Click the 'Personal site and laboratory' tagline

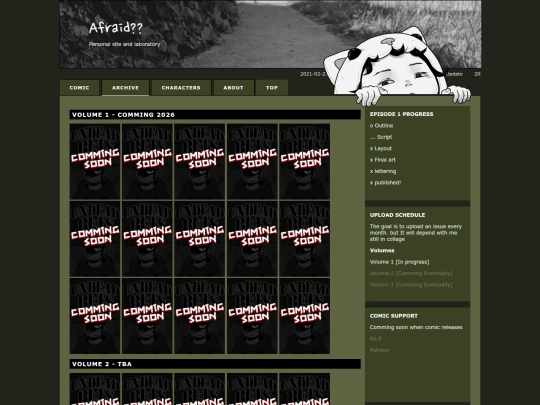click(124, 44)
